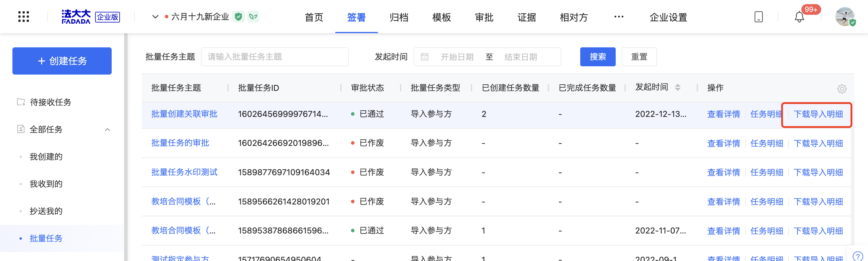This screenshot has width=868, height=261.
Task: Open the more menu ellipsis
Action: tap(619, 17)
